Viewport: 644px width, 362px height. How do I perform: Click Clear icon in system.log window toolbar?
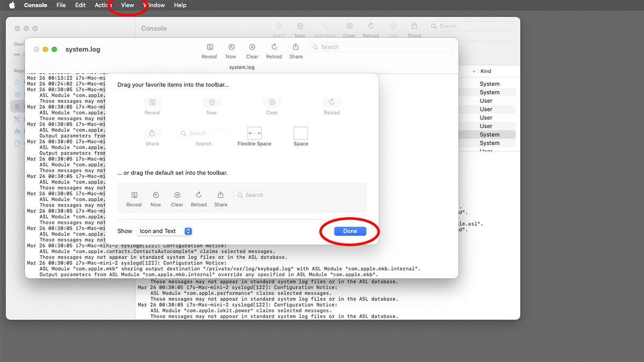click(252, 47)
